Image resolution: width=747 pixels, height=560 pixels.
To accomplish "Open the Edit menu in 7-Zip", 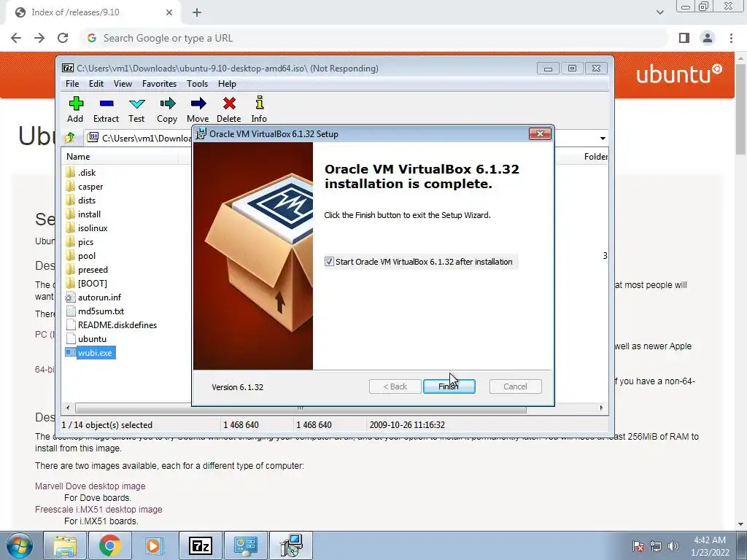I will 96,84.
